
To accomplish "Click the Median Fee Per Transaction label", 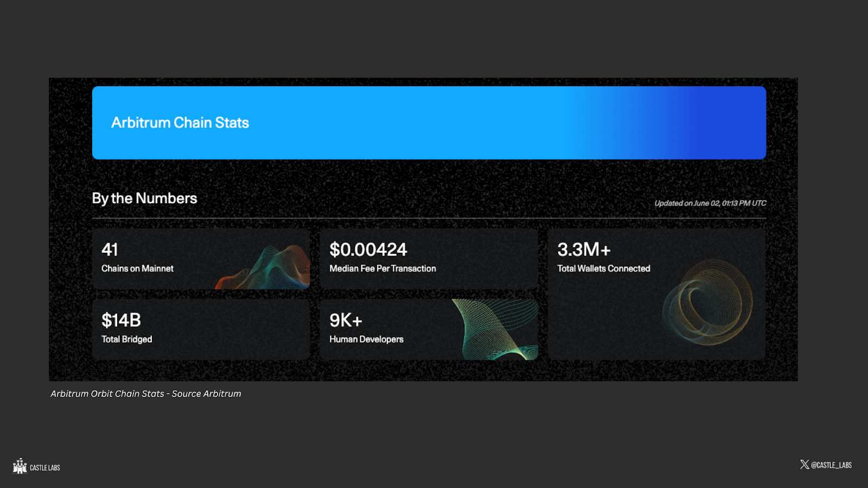I will (x=382, y=268).
